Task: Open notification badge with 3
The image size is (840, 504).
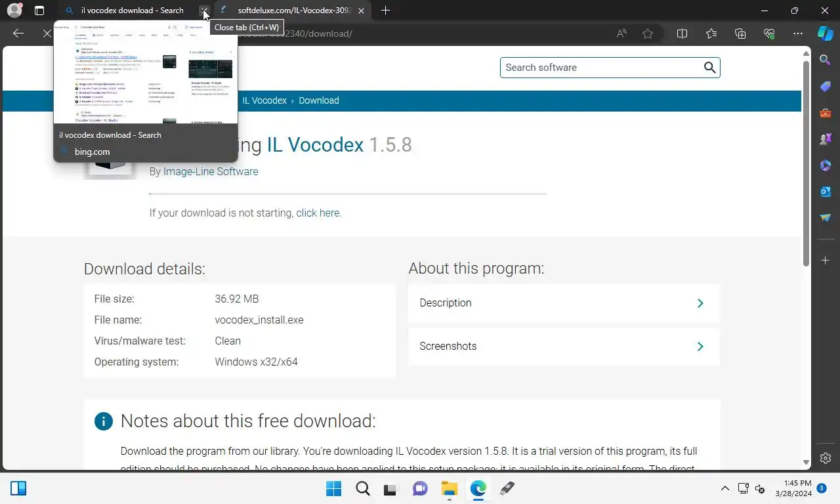Action: (822, 488)
